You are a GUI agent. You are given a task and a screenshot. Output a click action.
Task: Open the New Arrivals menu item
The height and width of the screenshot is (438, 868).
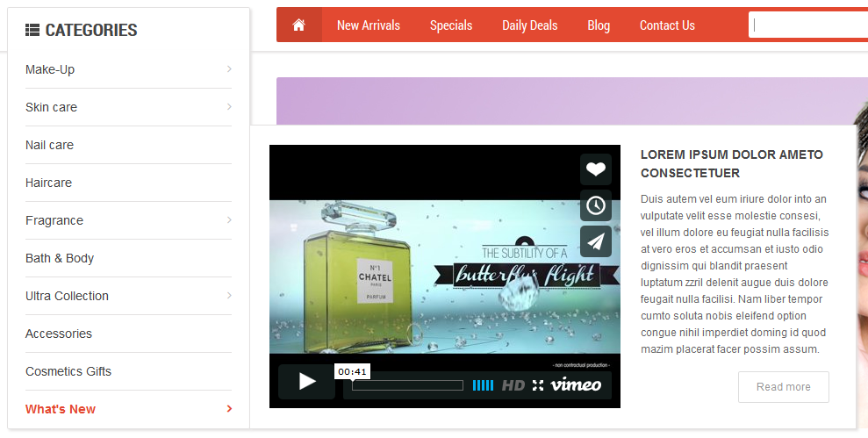(x=368, y=25)
